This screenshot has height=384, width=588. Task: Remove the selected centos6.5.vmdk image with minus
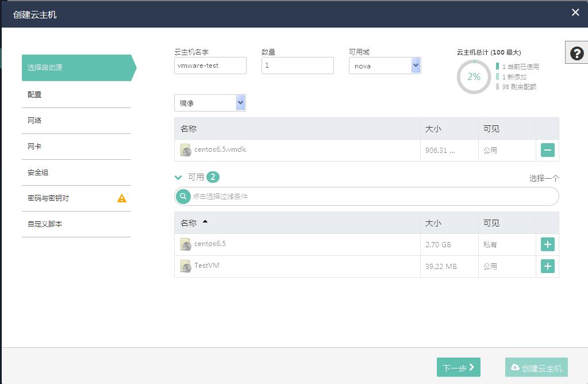point(547,151)
